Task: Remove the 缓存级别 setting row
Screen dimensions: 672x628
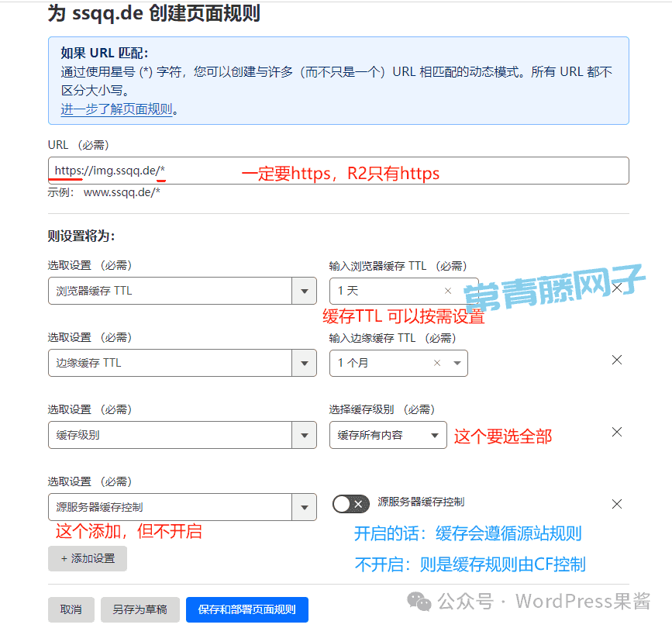Action: click(x=617, y=432)
